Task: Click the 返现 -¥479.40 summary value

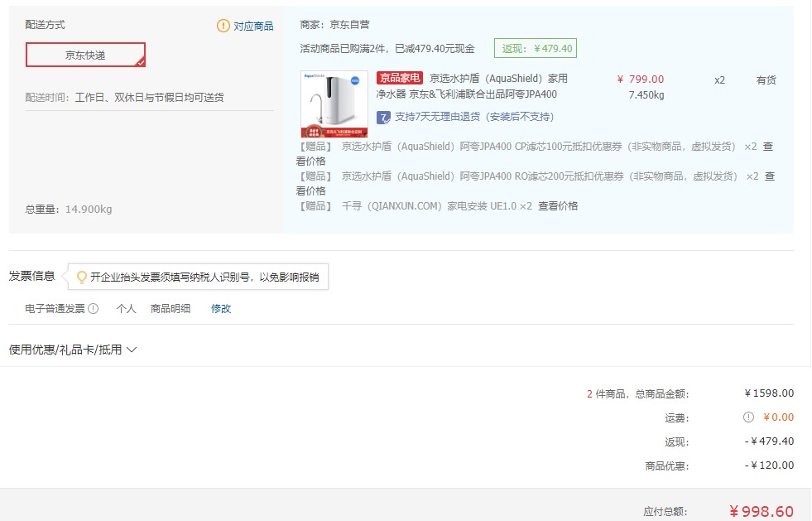Action: (x=769, y=441)
